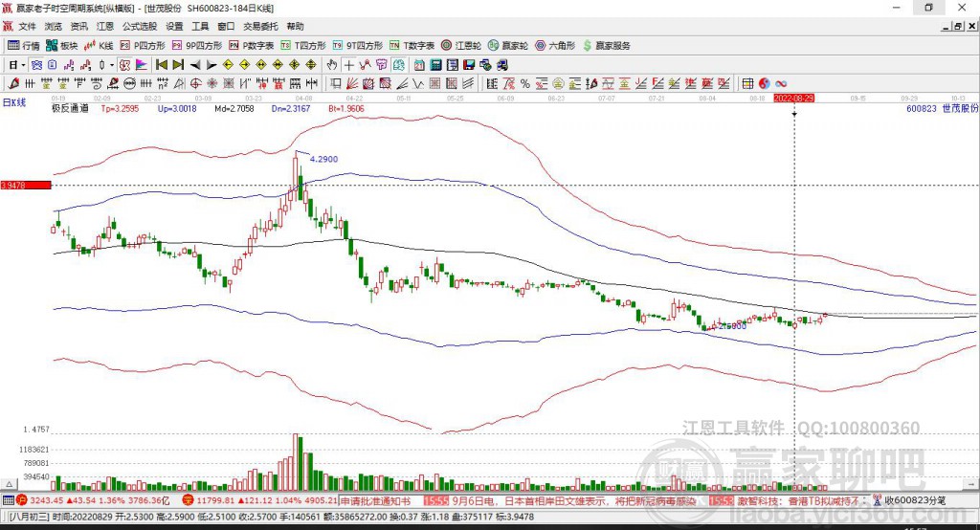Click the circled crosshair target icon

point(195,84)
